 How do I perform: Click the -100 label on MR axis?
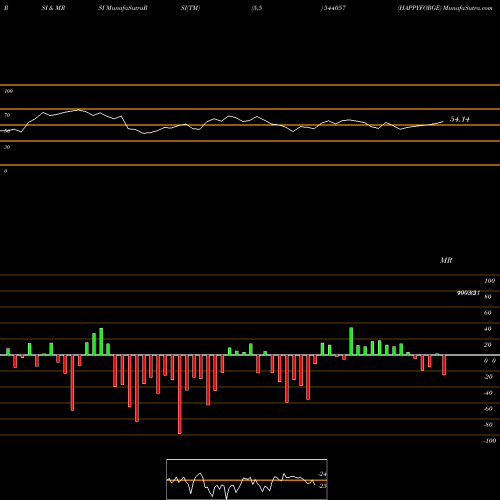click(490, 441)
